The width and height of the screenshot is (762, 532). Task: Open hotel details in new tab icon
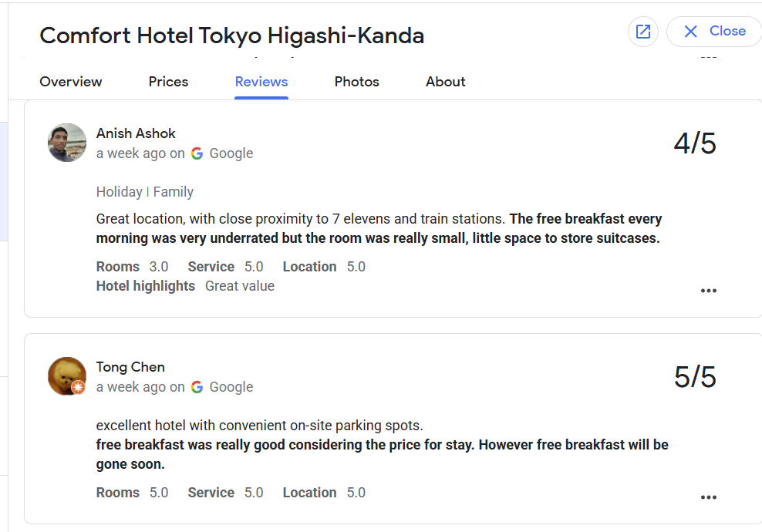click(x=643, y=32)
